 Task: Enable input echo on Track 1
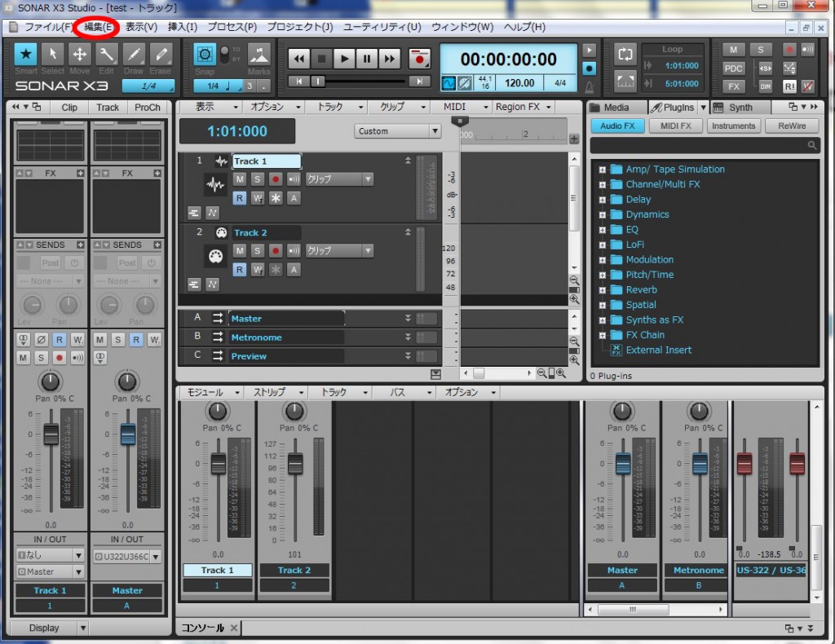[294, 179]
